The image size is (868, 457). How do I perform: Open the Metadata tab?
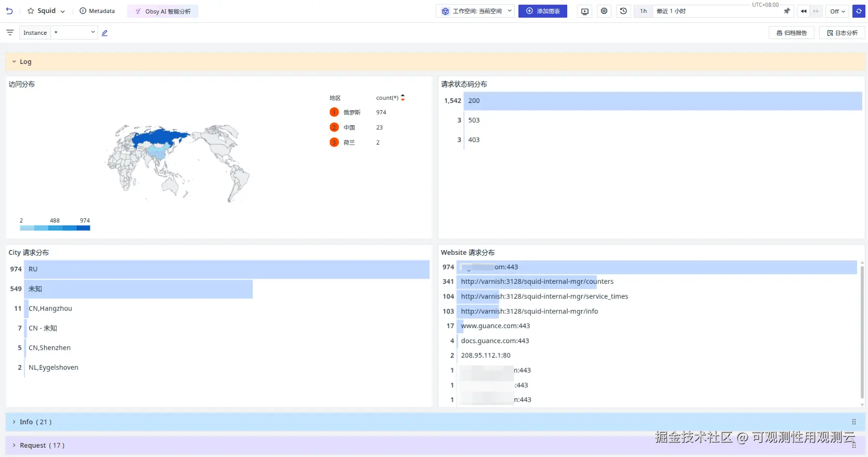[x=97, y=11]
